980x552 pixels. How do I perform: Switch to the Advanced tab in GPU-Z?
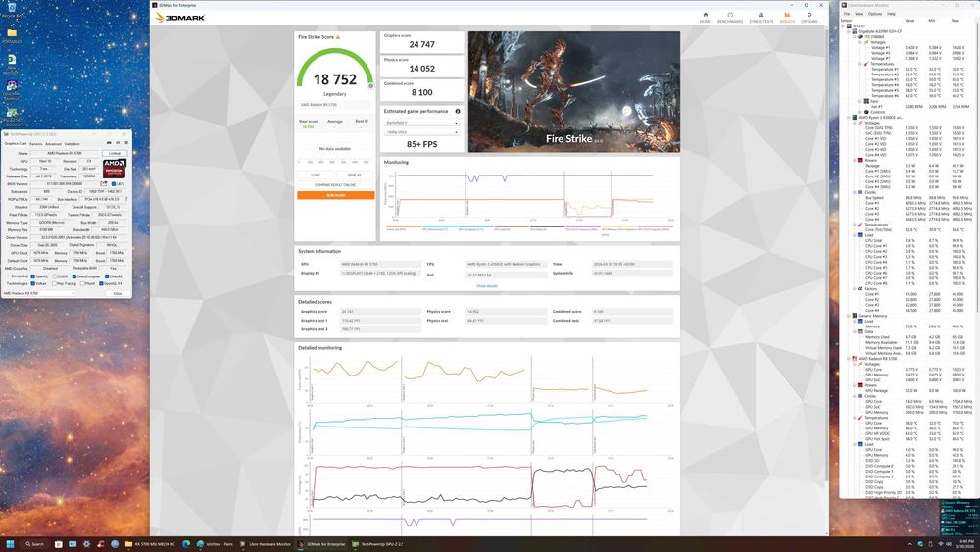(x=53, y=144)
